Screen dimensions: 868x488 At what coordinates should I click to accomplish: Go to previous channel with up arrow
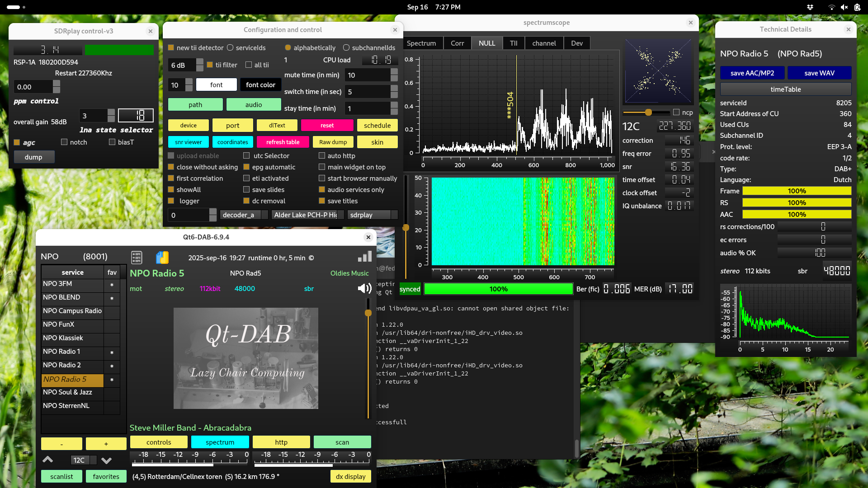coord(47,460)
